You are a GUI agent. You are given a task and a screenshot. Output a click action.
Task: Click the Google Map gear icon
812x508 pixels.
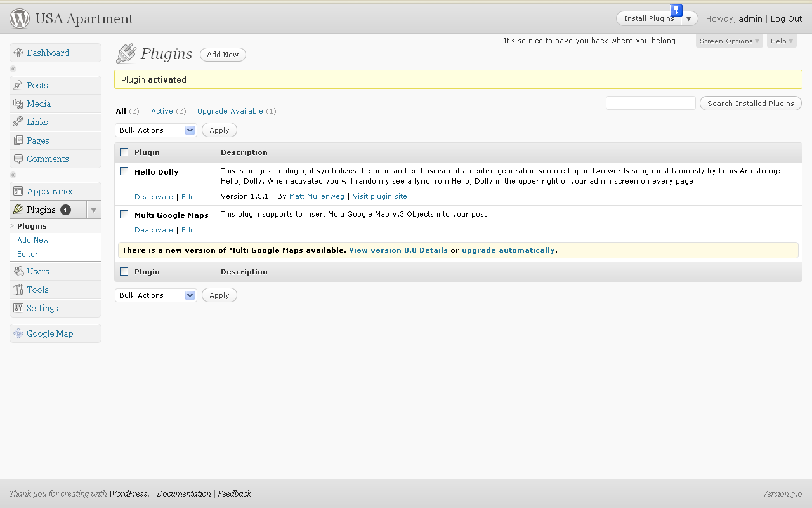coord(18,333)
